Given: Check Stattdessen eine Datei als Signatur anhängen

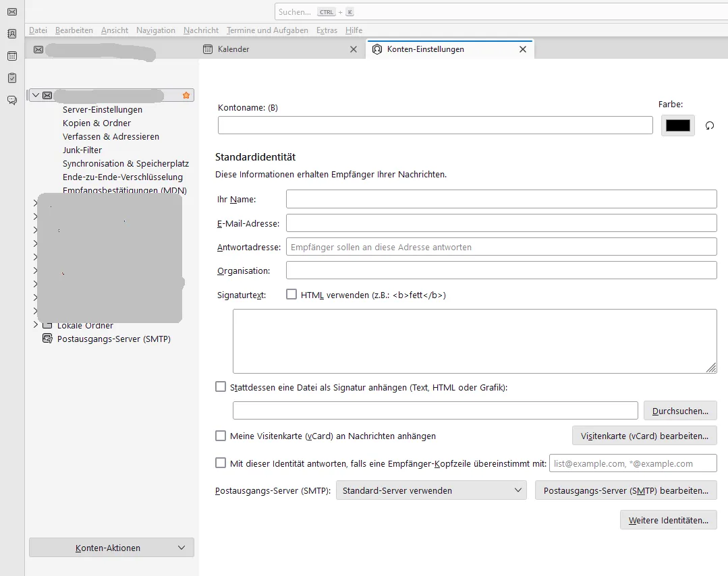Looking at the screenshot, I should pos(221,386).
